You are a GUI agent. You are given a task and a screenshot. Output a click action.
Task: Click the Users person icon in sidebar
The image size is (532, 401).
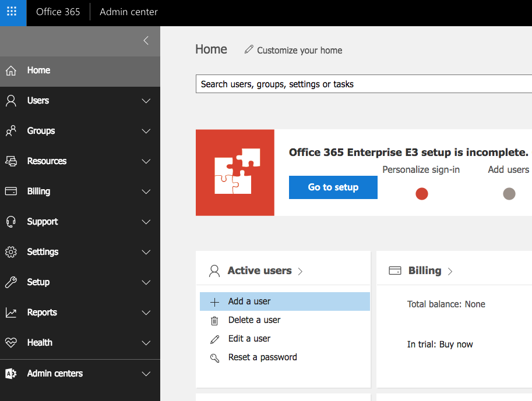(x=11, y=101)
